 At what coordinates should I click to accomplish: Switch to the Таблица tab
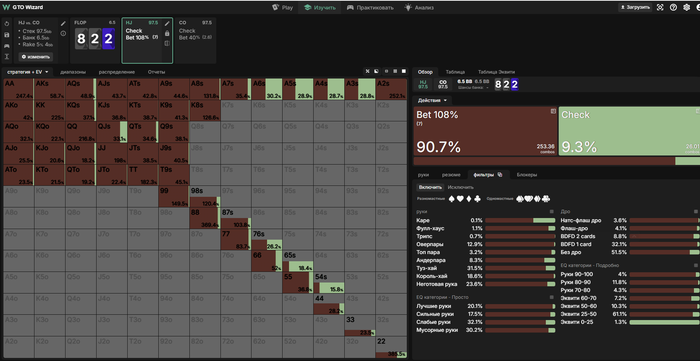click(x=455, y=72)
